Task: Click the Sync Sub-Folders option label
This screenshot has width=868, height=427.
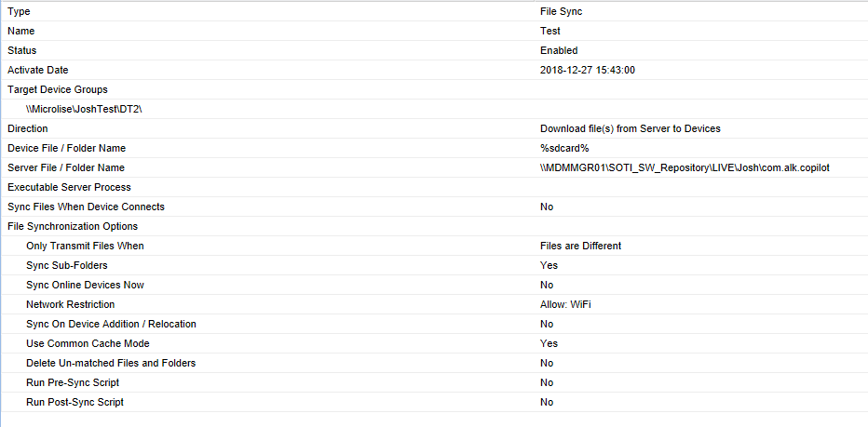Action: [x=67, y=265]
